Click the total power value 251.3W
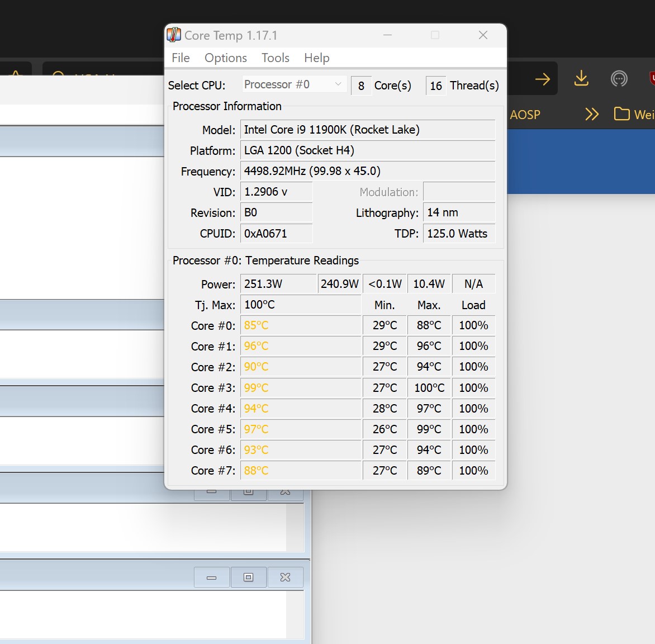Screen dimensions: 655x644 click(278, 284)
